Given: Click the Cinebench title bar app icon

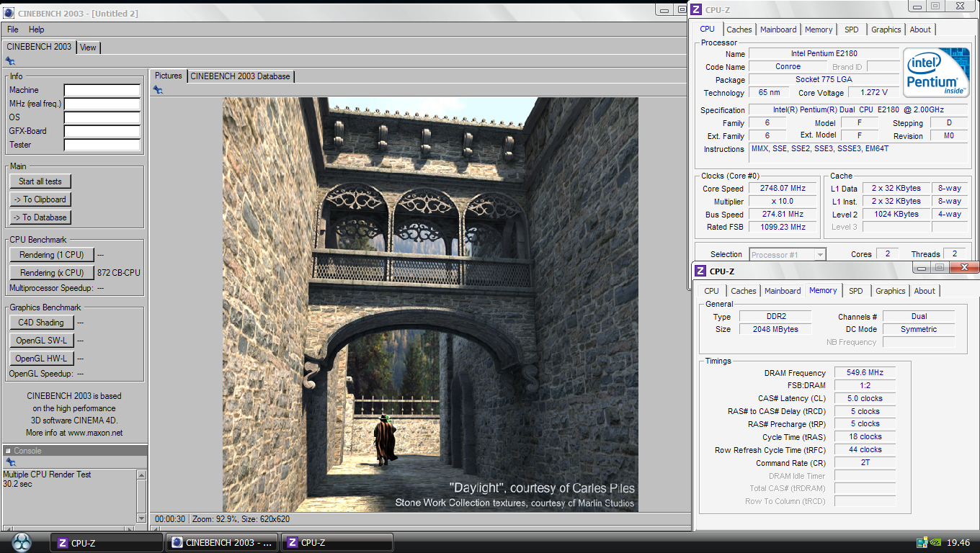Looking at the screenshot, I should click(9, 13).
